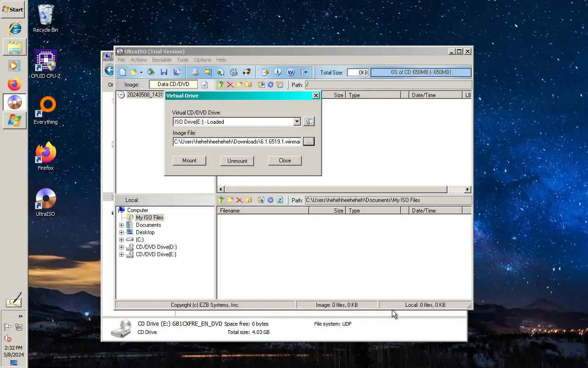
Task: Click the Firefox icon in the taskbar
Action: pos(15,84)
